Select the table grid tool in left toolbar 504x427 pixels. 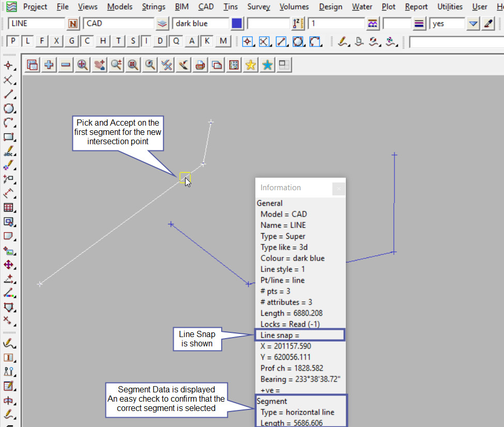(8, 208)
